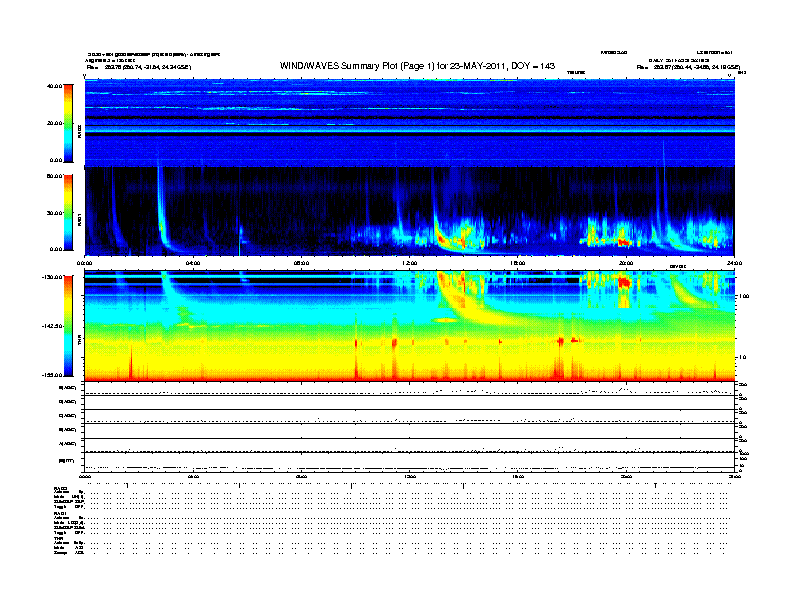Click 12:00 on the RAD1 time axis
792x612 pixels.
pos(410,263)
